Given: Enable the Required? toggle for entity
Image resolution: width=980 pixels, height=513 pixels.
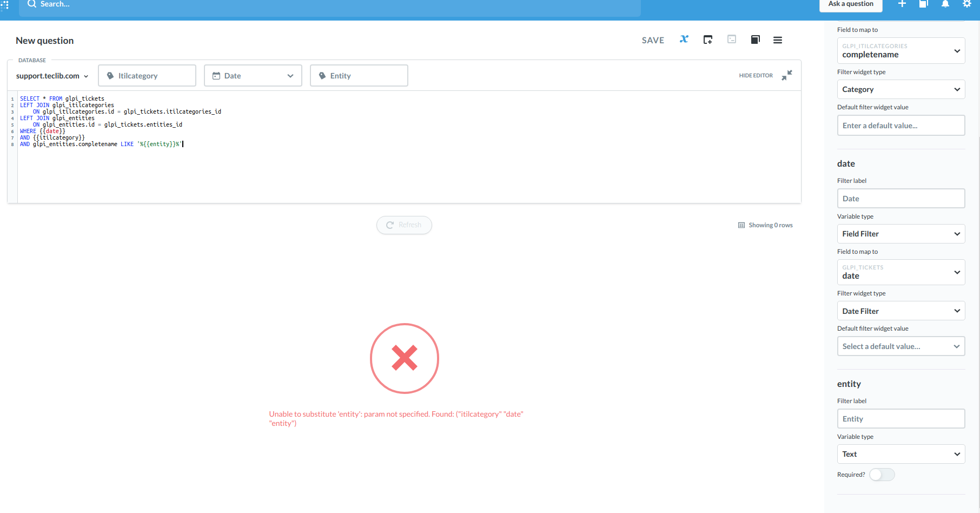Looking at the screenshot, I should tap(882, 474).
